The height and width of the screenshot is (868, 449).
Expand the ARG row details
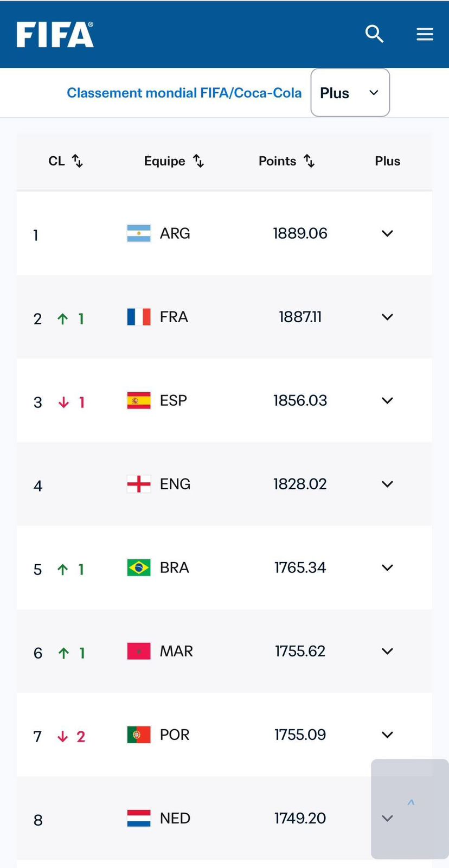click(x=387, y=233)
